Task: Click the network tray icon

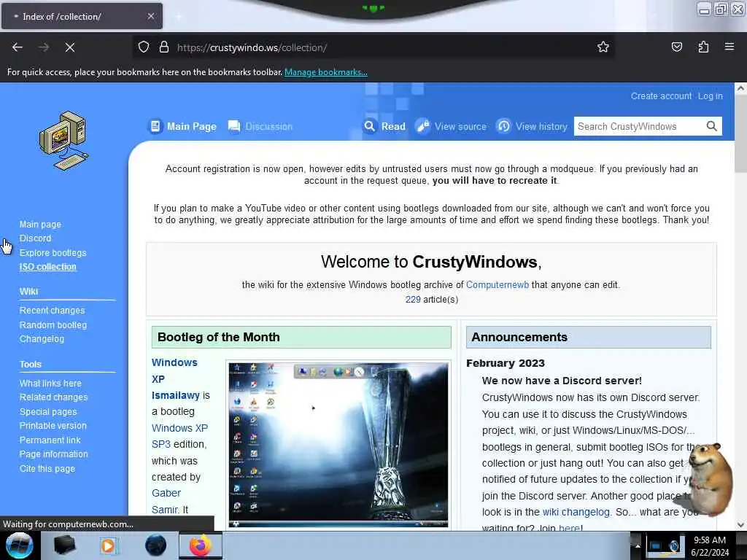Action: pyautogui.click(x=656, y=545)
